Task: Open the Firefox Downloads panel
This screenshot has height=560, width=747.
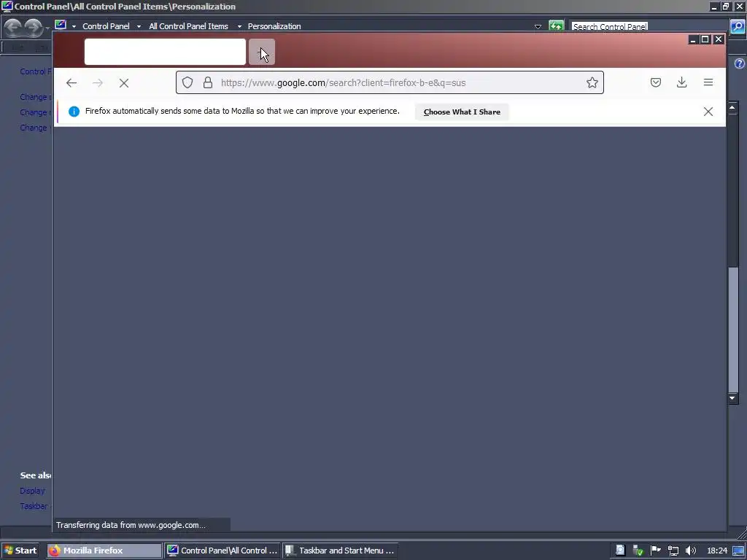Action: click(x=682, y=82)
